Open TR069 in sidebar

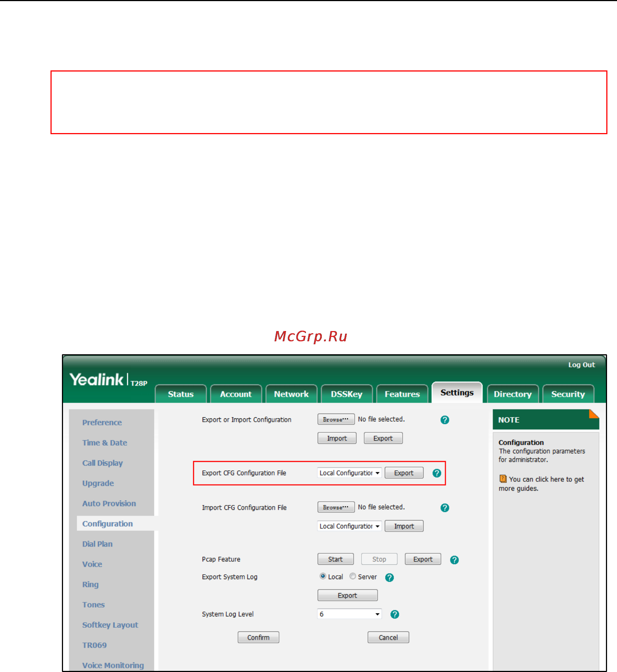click(x=94, y=645)
